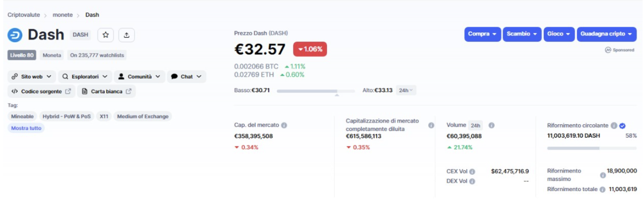Click the share upload icon beside star
The height and width of the screenshot is (205, 644).
(127, 35)
